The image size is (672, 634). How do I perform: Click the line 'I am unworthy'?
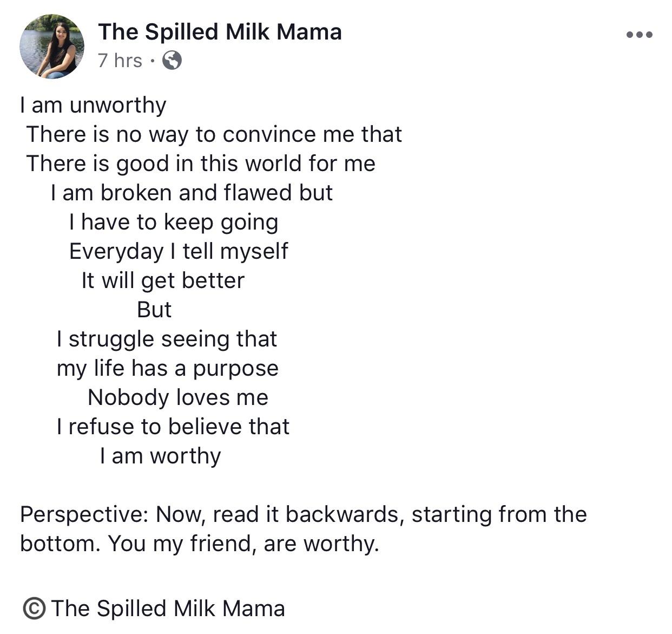click(93, 105)
